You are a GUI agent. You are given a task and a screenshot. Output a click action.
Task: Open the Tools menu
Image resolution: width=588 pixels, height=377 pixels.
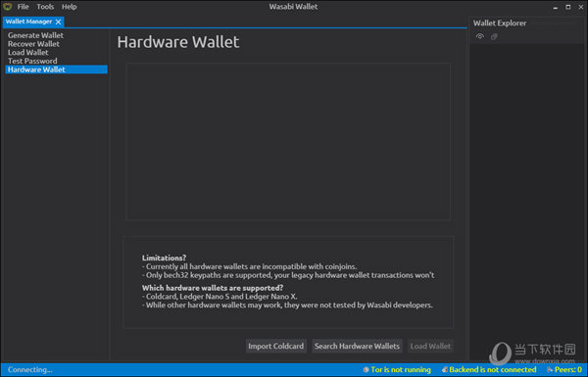[x=45, y=7]
